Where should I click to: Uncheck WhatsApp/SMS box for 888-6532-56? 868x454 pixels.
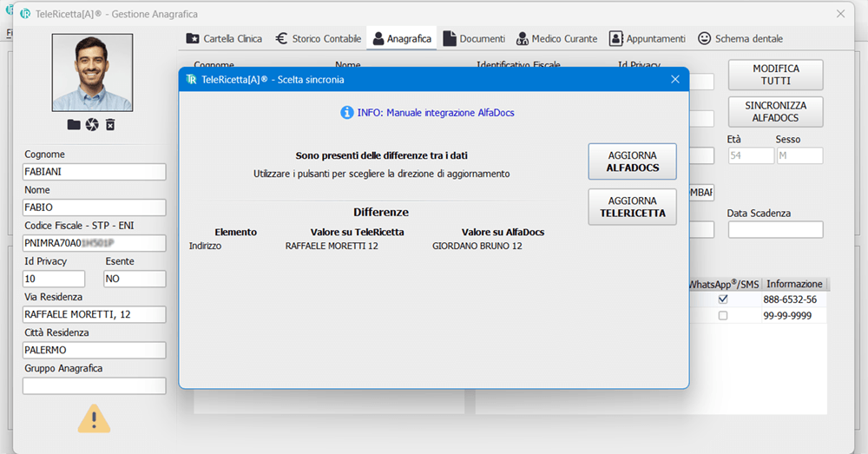723,299
